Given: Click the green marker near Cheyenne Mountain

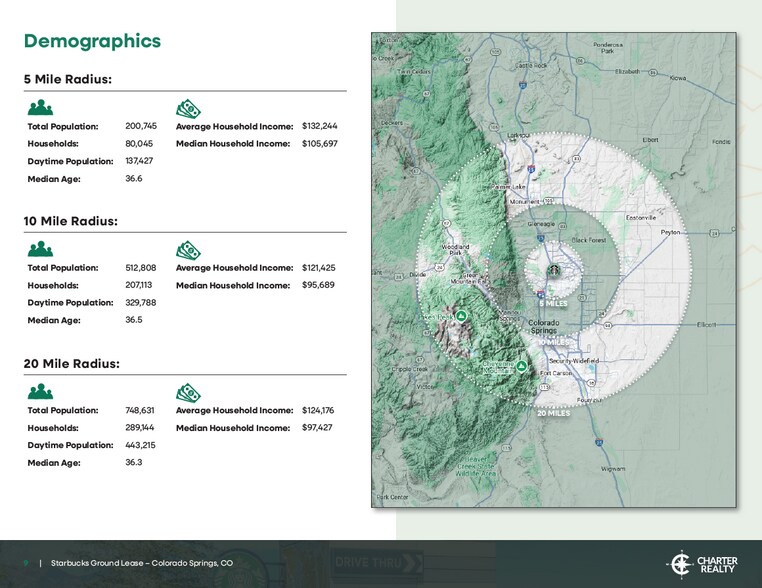Looking at the screenshot, I should click(x=521, y=367).
